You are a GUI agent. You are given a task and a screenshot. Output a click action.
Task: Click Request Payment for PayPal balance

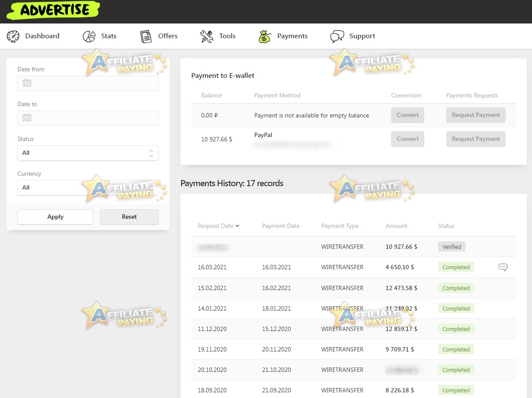pos(476,139)
